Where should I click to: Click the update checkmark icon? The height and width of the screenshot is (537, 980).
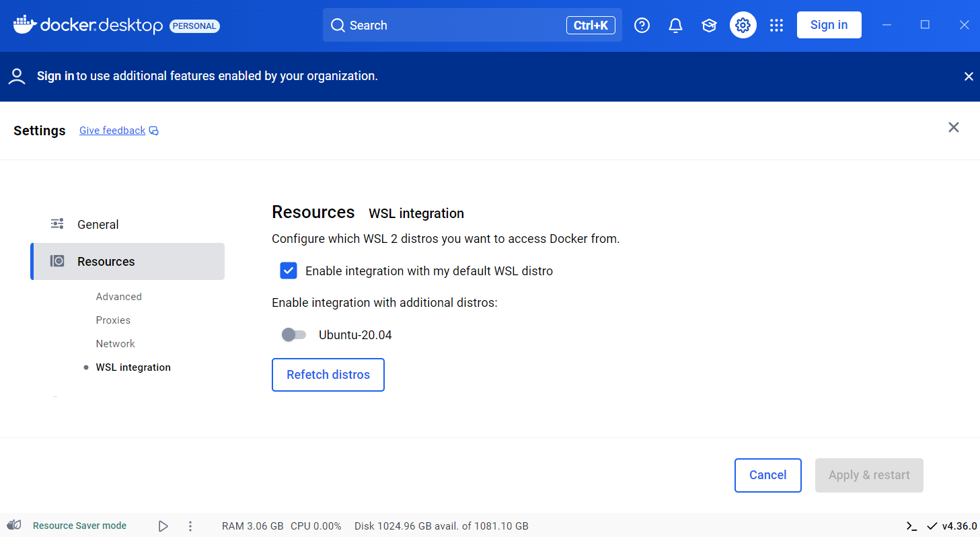coord(932,526)
